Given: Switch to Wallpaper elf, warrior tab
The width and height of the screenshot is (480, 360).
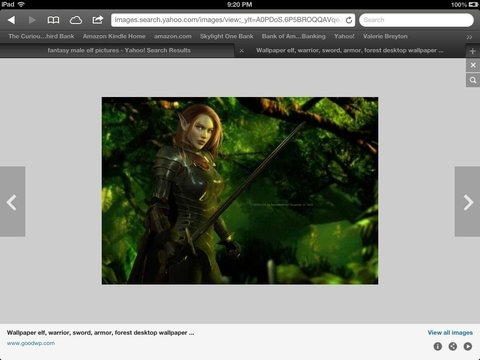Looking at the screenshot, I should [x=350, y=50].
